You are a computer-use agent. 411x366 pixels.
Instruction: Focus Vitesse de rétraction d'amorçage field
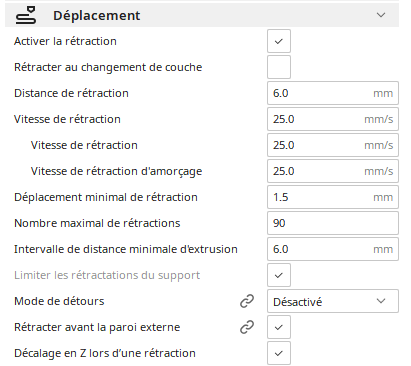point(333,171)
